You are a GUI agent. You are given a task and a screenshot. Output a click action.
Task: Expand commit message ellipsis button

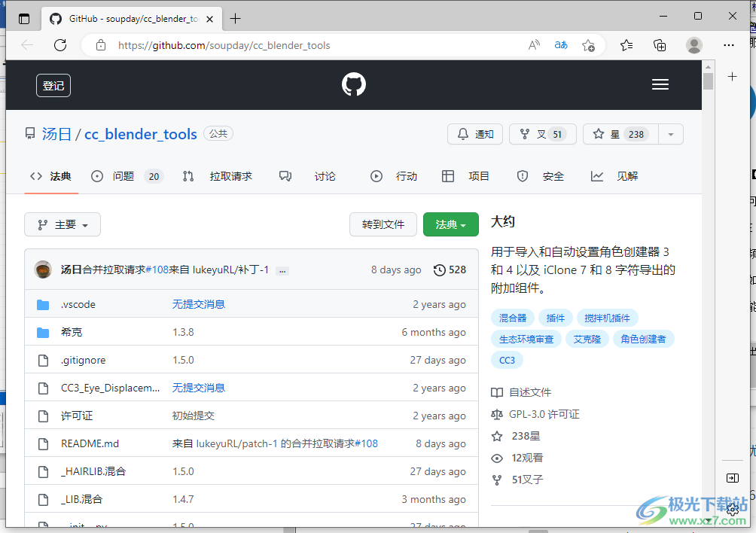[282, 271]
